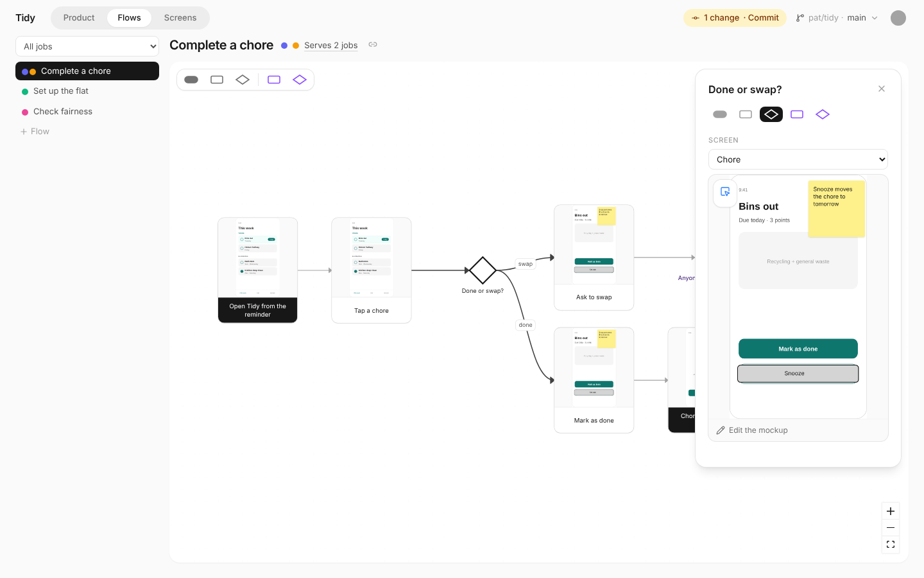Copy link icon beside Serves 2 jobs
The width and height of the screenshot is (924, 578).
373,44
